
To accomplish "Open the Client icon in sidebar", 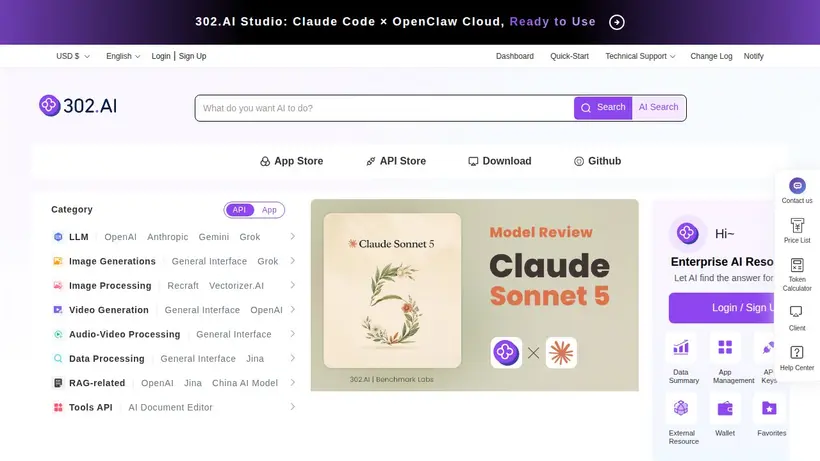I will coord(796,312).
